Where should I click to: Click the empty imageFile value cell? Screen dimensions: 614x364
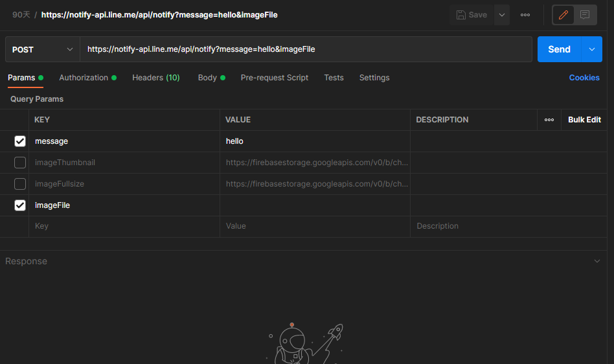[x=315, y=205]
